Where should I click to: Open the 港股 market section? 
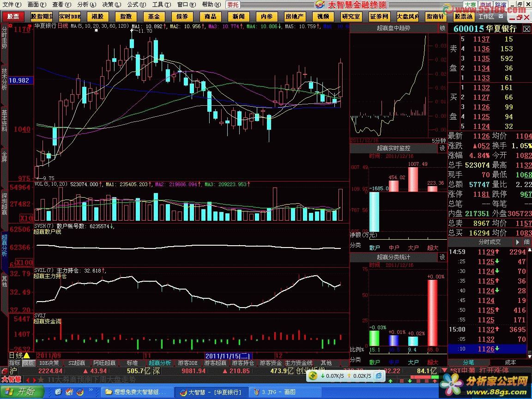pos(97,16)
